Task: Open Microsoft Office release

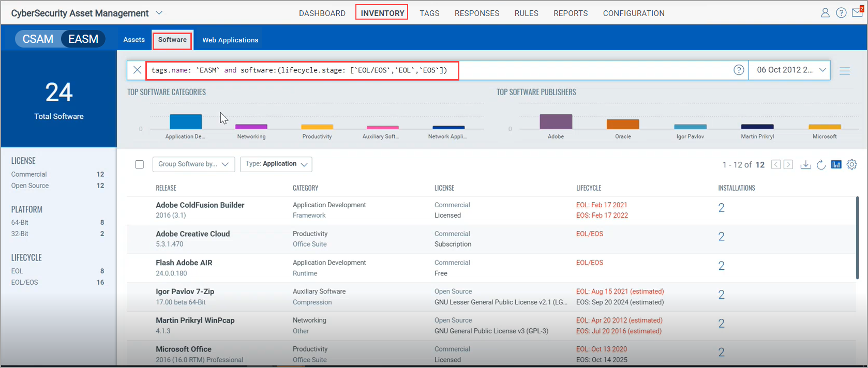Action: coord(184,349)
